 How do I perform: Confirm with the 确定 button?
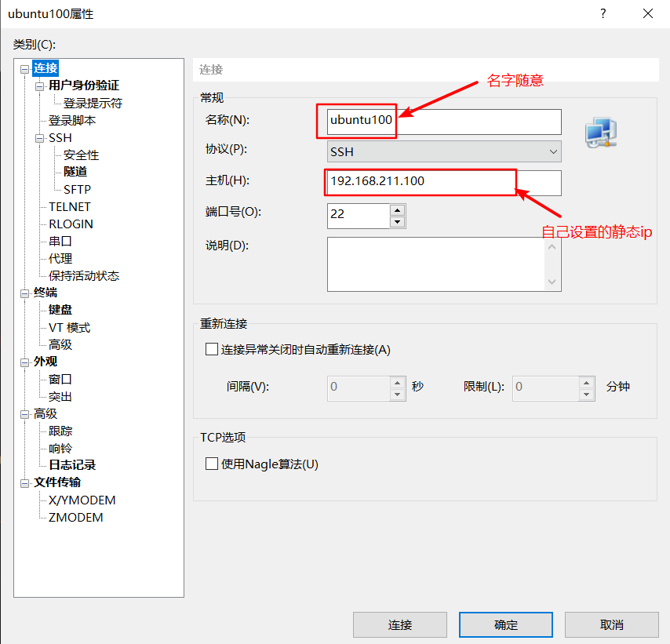[506, 624]
